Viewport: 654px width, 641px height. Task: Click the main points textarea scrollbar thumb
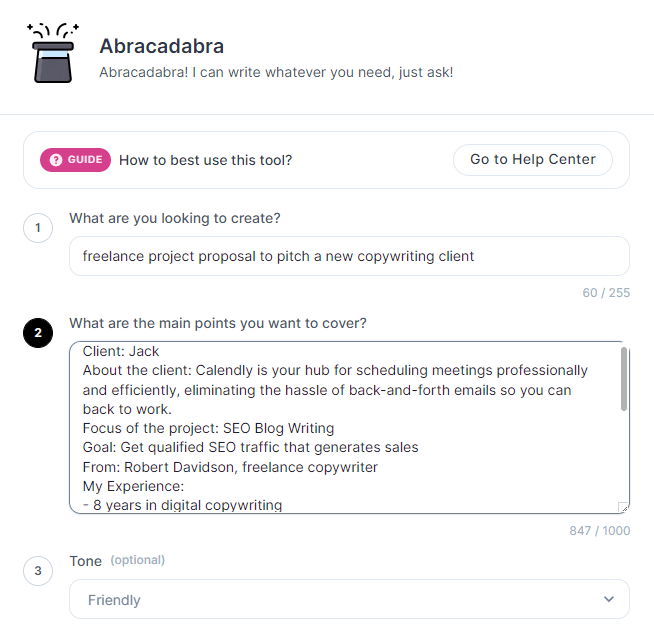point(624,379)
